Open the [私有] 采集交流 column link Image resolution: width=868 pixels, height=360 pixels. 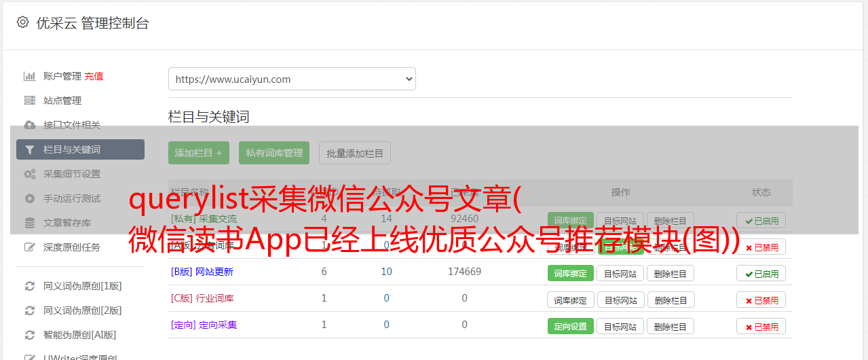click(204, 219)
